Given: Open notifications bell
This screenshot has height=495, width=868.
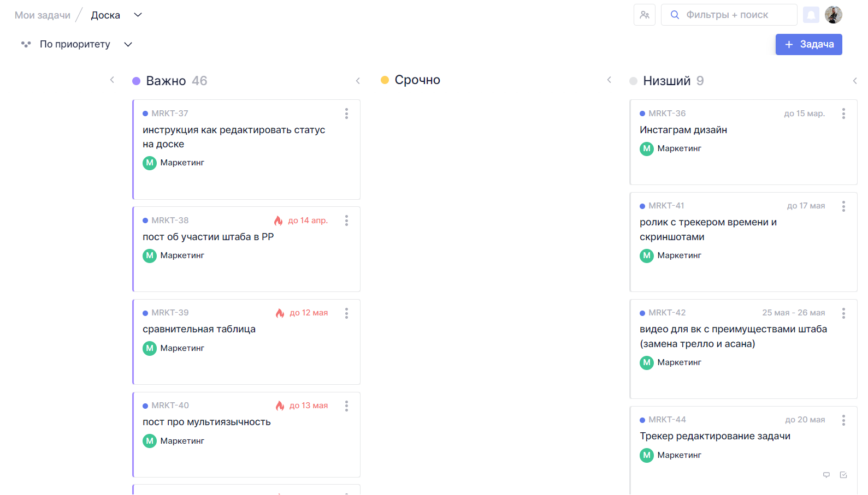Looking at the screenshot, I should pyautogui.click(x=811, y=15).
